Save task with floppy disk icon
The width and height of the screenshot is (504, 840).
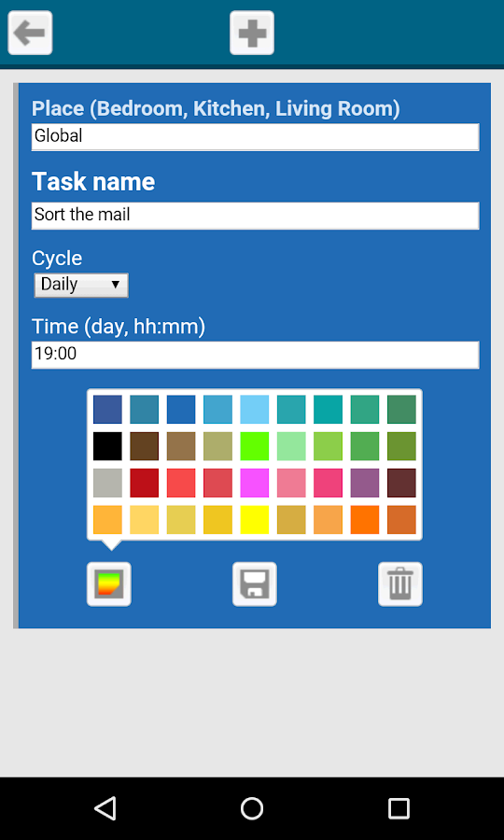(x=255, y=584)
